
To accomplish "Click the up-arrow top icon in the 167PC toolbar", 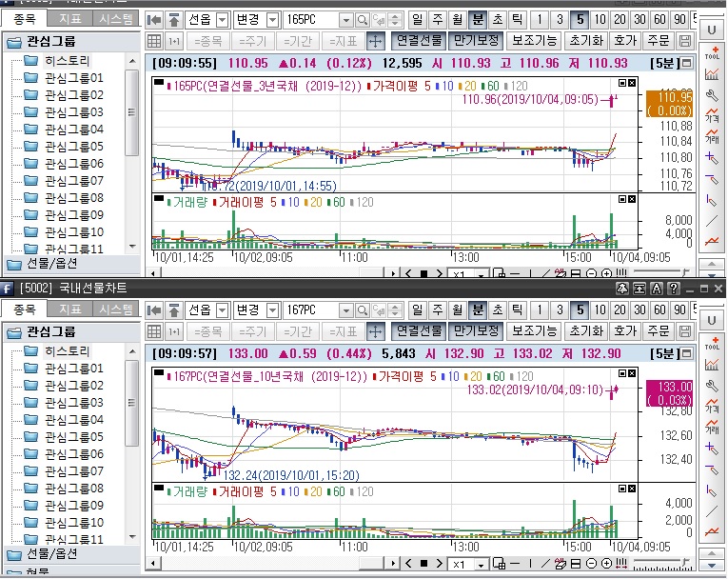I will (x=174, y=309).
